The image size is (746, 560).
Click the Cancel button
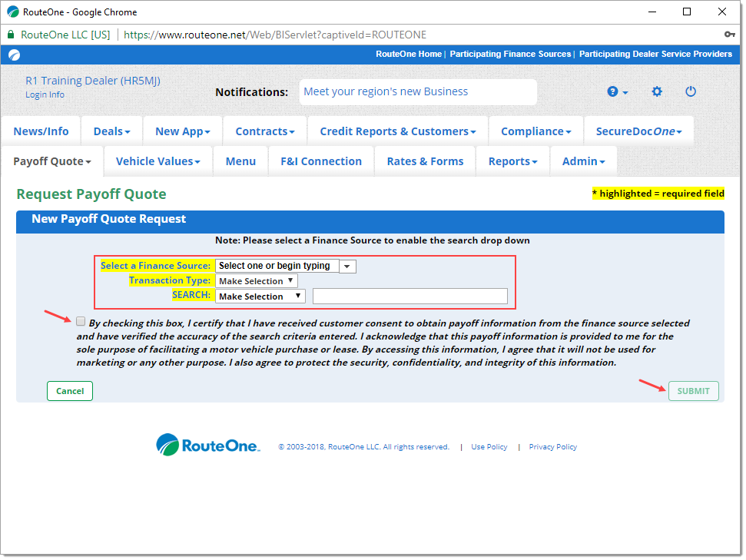click(x=70, y=391)
